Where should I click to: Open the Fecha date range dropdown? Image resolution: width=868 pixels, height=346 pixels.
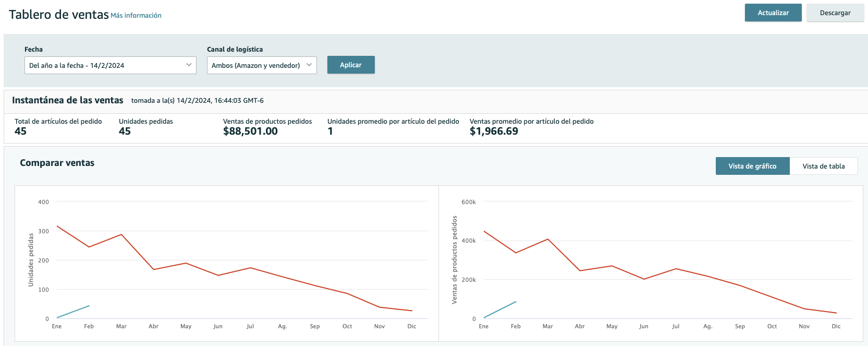point(111,65)
